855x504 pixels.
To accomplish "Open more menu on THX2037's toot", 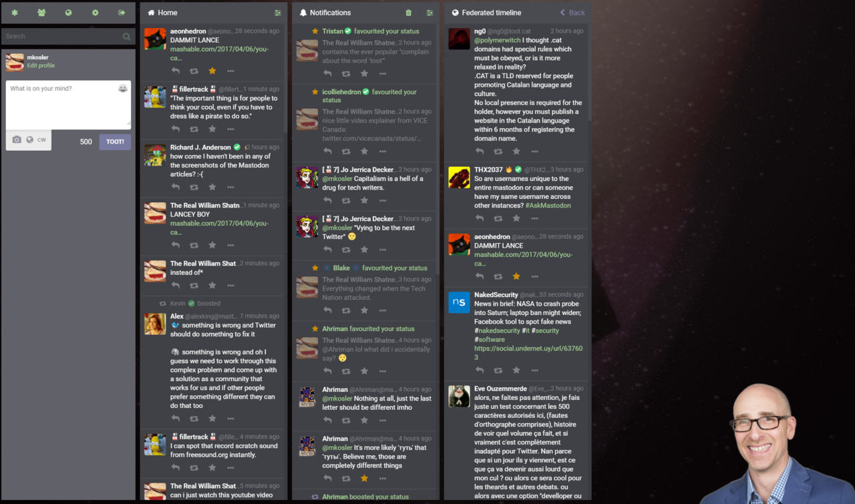I will coord(535,218).
